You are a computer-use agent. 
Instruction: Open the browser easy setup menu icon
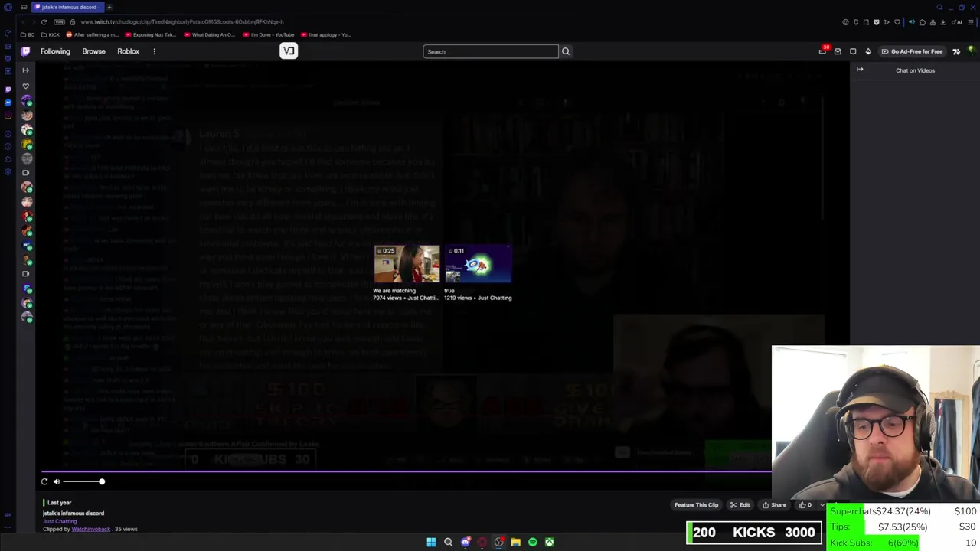coord(971,22)
